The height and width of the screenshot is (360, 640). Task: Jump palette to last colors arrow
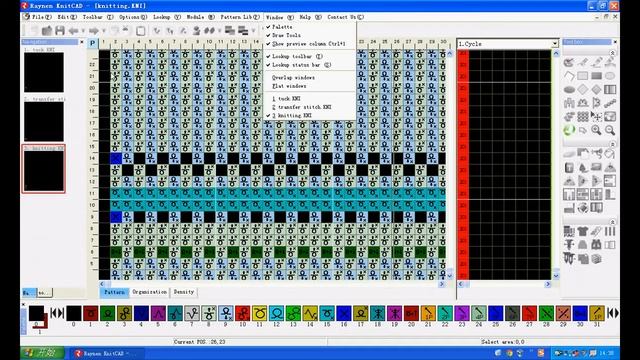613,313
